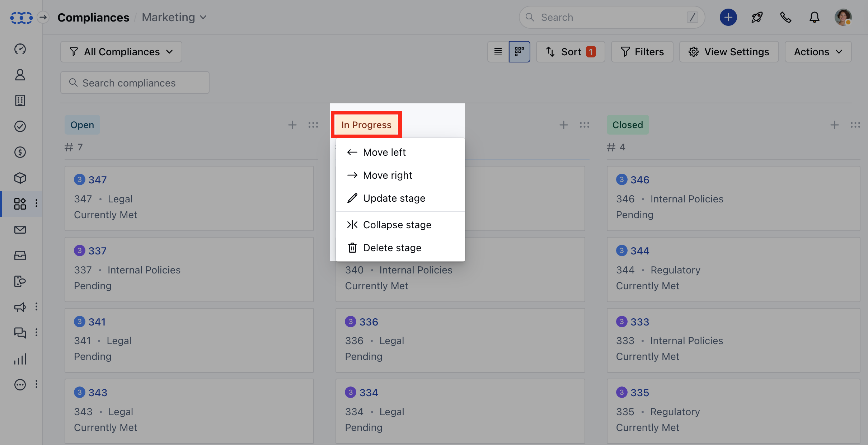868x445 pixels.
Task: Expand sidebar with the arrow button
Action: pos(43,17)
